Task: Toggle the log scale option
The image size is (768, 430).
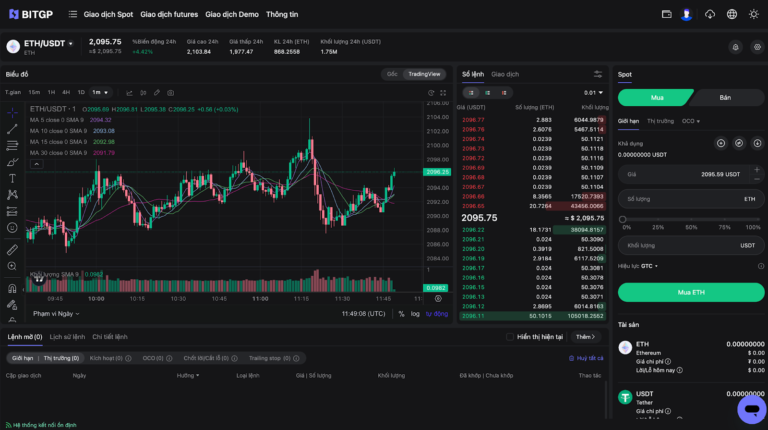Action: [x=415, y=314]
